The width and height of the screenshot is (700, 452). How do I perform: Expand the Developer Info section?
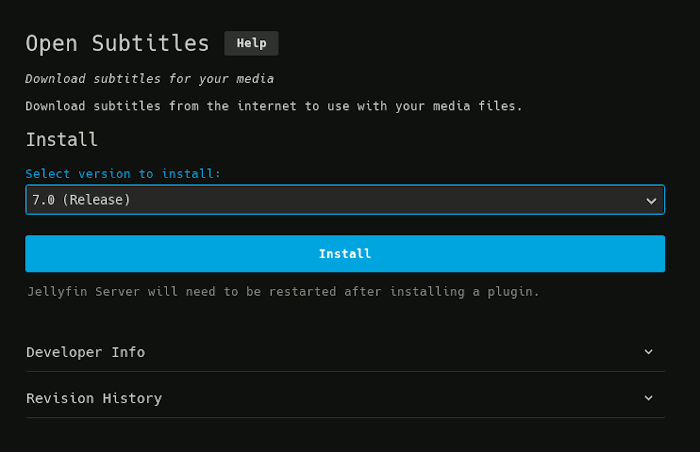(344, 352)
